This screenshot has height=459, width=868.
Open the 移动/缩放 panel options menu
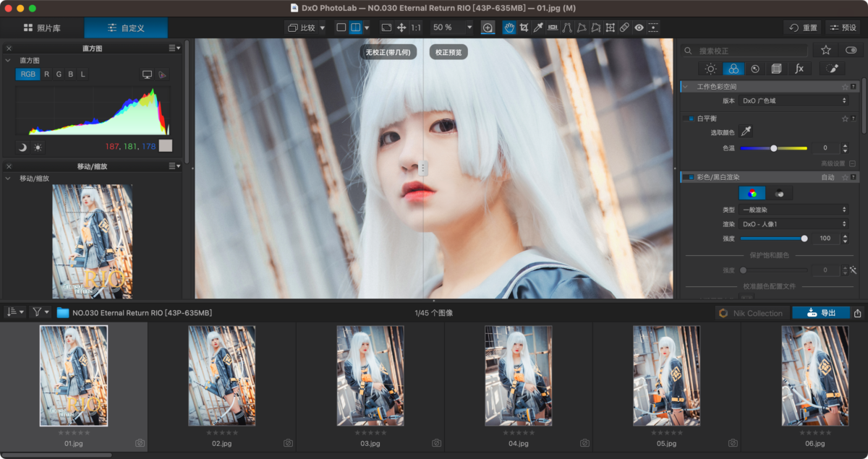pos(174,166)
